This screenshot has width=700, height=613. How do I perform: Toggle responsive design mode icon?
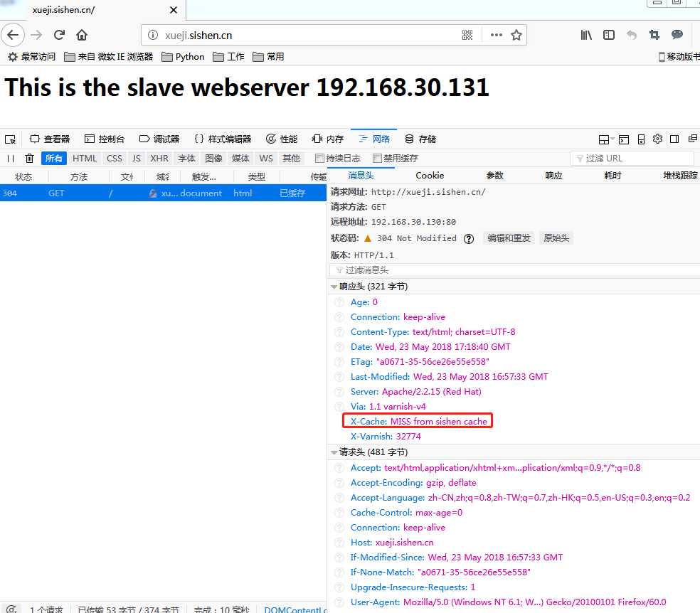[641, 139]
